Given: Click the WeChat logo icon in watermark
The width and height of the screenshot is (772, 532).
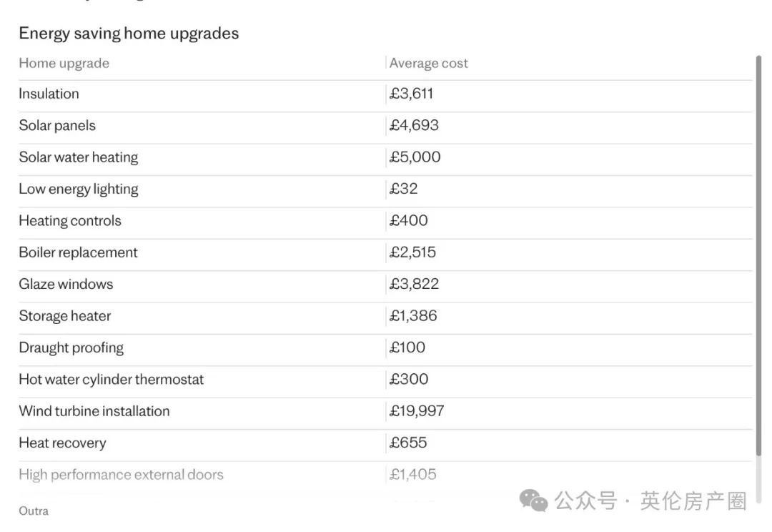Looking at the screenshot, I should [x=533, y=501].
